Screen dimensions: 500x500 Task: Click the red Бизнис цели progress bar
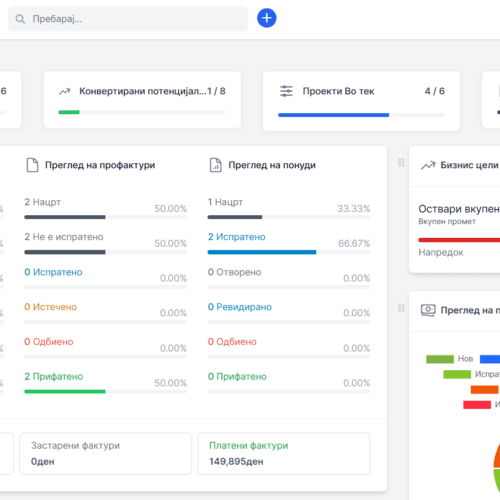459,240
